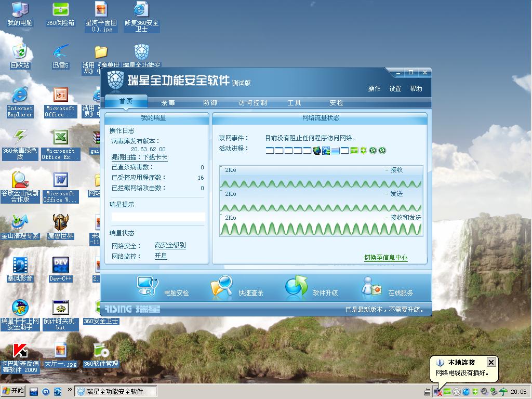Screen dimensions: 532x399
Task: Select the green briefcase process icon in 活动进程
Action: [x=354, y=150]
